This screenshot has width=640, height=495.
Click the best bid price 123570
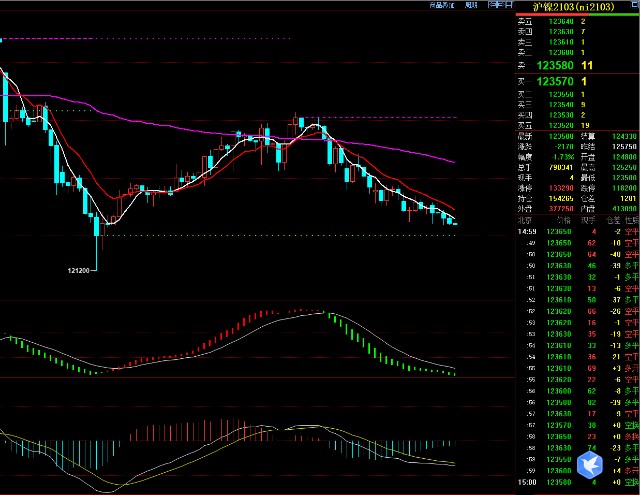pos(557,81)
